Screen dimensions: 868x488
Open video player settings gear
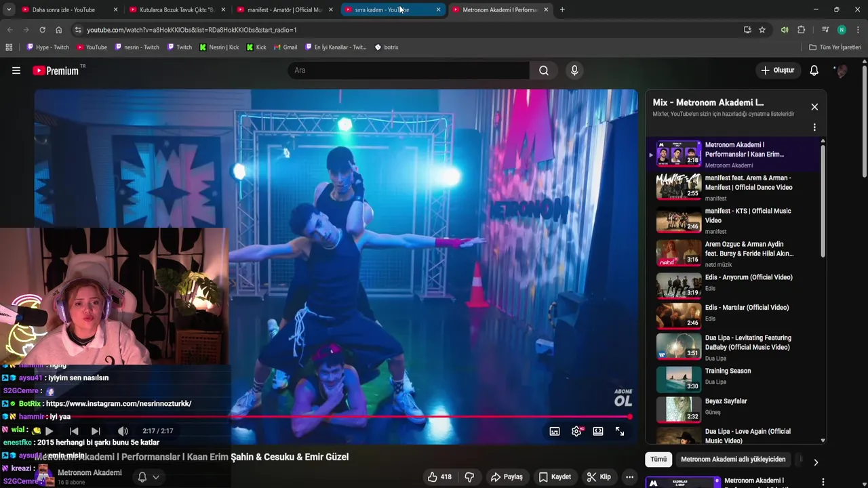click(x=576, y=431)
